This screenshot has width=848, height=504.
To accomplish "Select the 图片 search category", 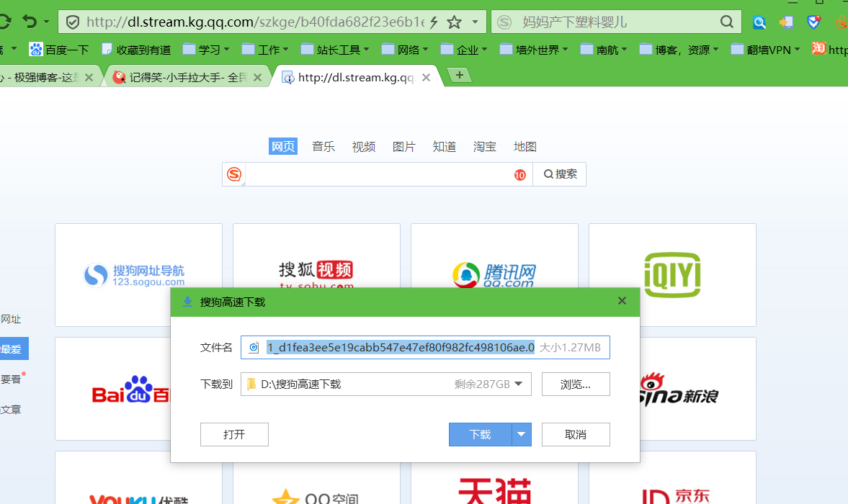I will coord(404,146).
